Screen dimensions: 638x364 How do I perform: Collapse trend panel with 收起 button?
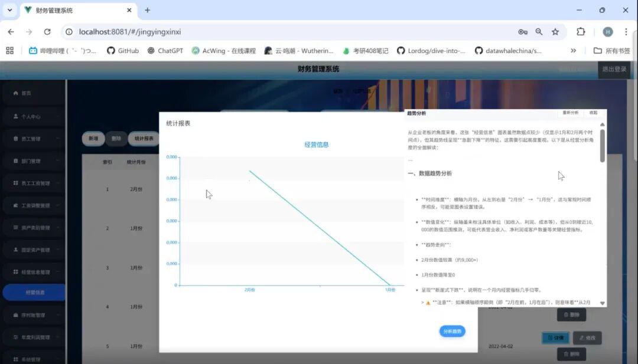pyautogui.click(x=593, y=113)
